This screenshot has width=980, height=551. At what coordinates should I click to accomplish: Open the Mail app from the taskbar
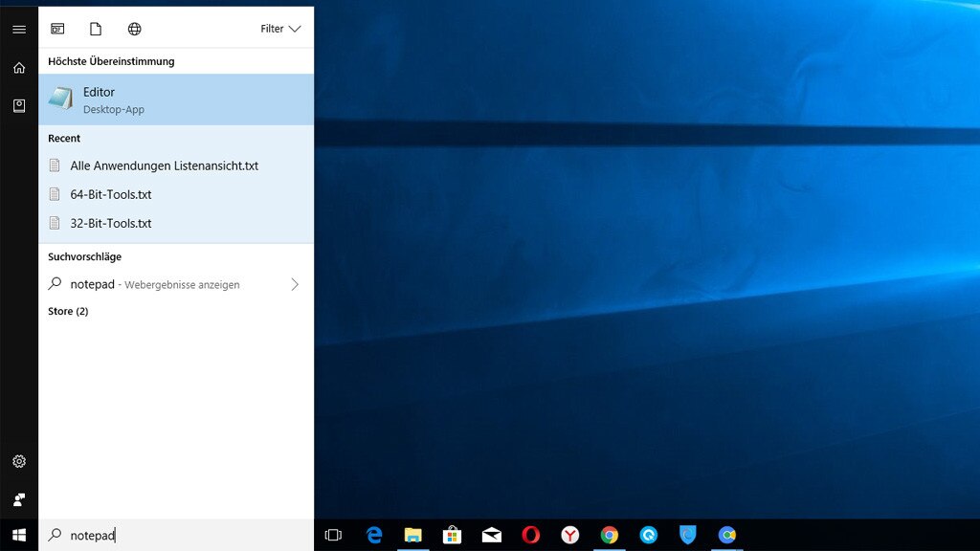click(x=491, y=535)
